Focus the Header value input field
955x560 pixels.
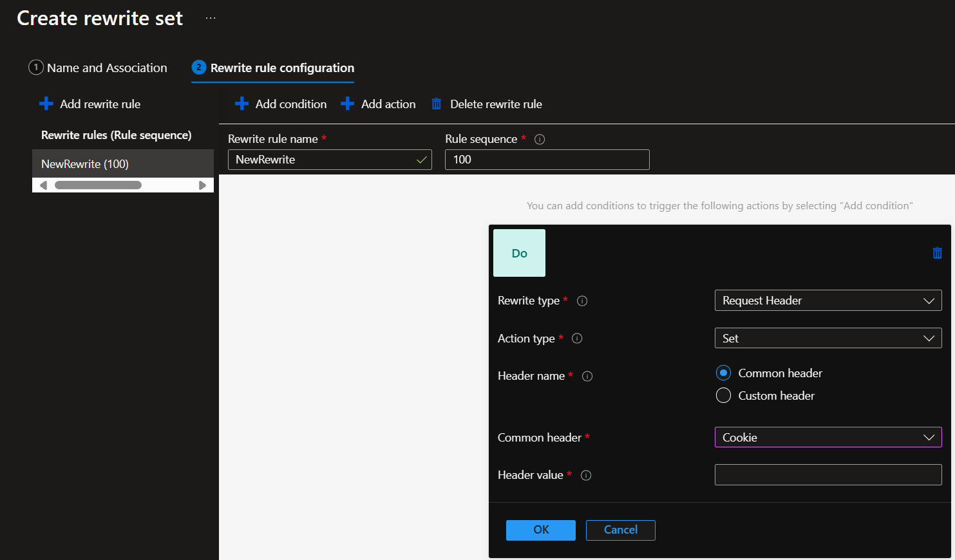(828, 475)
